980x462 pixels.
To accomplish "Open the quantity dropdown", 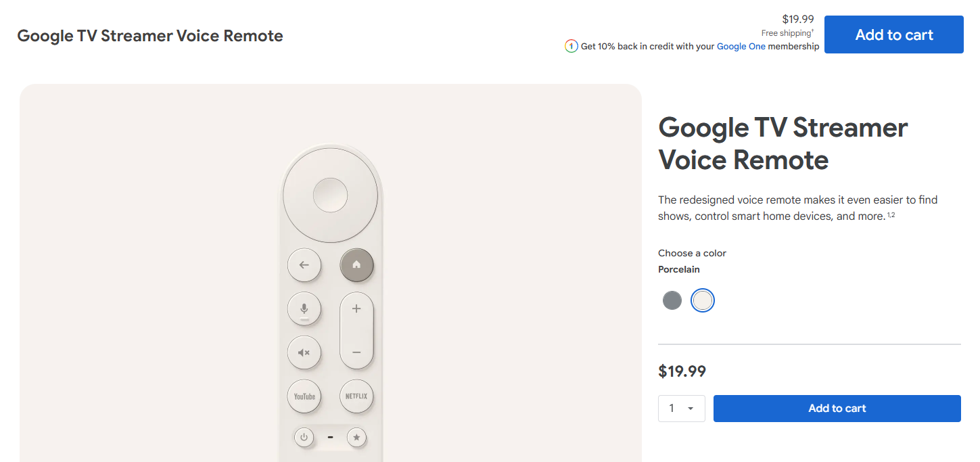I will point(682,409).
